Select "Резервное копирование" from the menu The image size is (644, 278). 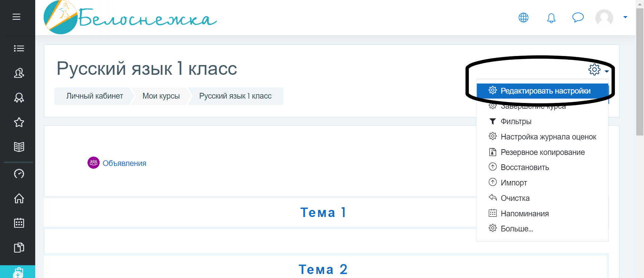(542, 152)
